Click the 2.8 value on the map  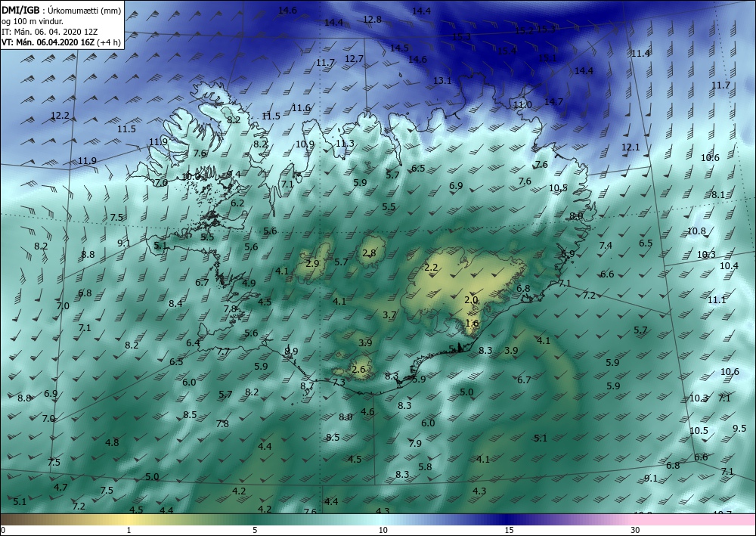(369, 253)
